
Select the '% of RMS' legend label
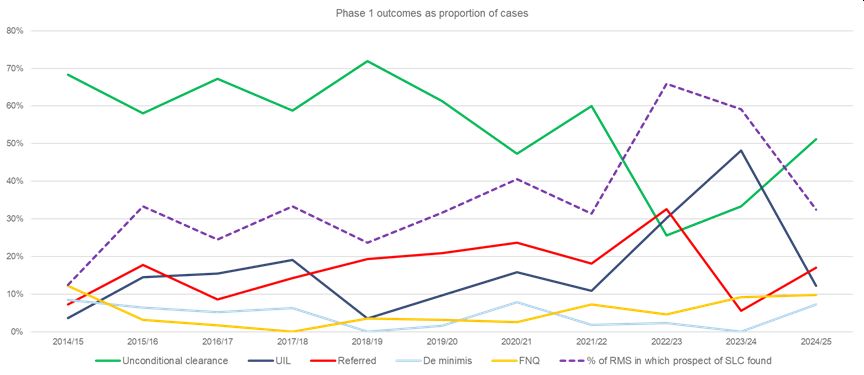point(678,361)
